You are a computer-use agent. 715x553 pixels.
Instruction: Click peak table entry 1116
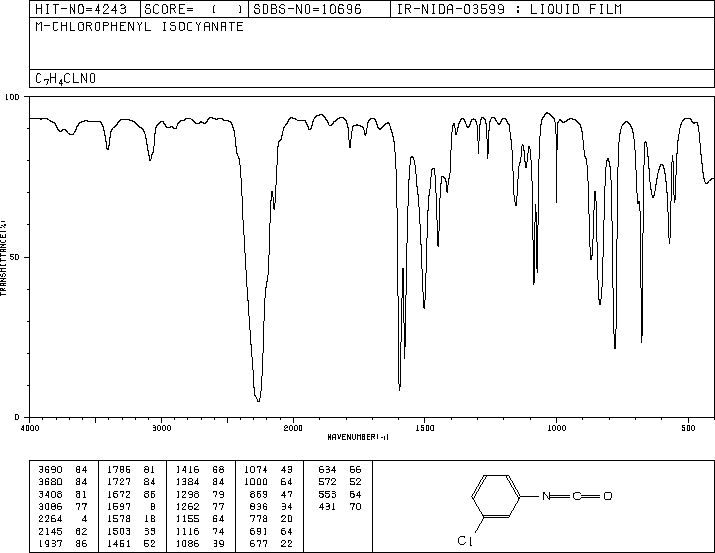pyautogui.click(x=187, y=531)
